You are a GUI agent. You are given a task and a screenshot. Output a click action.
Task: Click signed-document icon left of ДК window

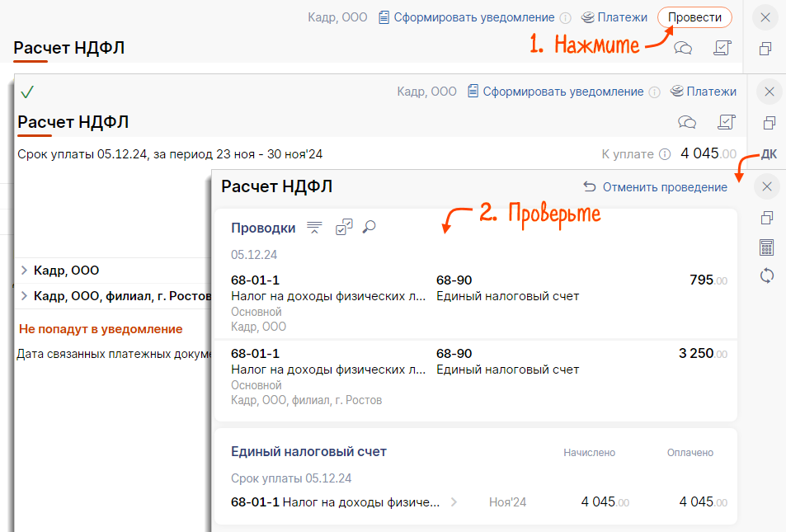tap(727, 122)
